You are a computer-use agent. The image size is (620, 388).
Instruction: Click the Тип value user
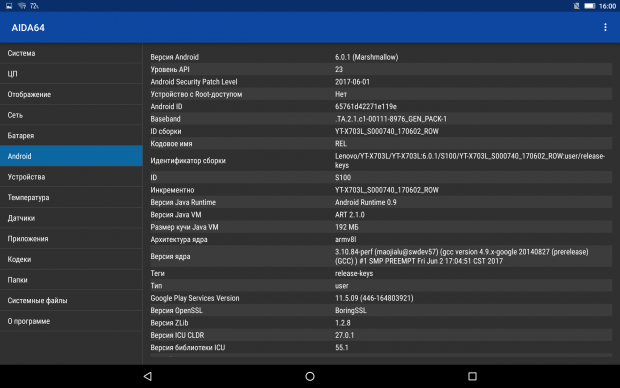coord(342,286)
